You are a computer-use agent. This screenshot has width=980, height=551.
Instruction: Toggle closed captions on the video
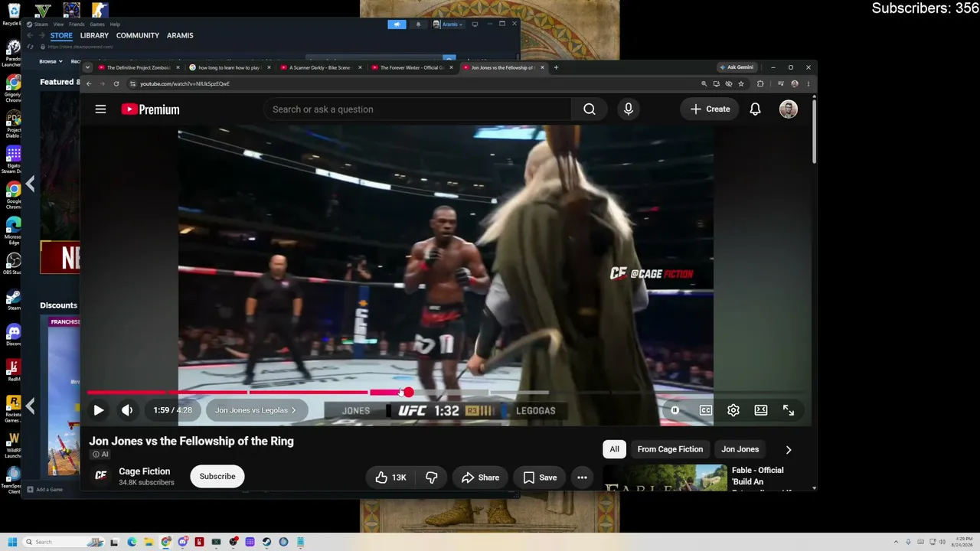pyautogui.click(x=706, y=410)
